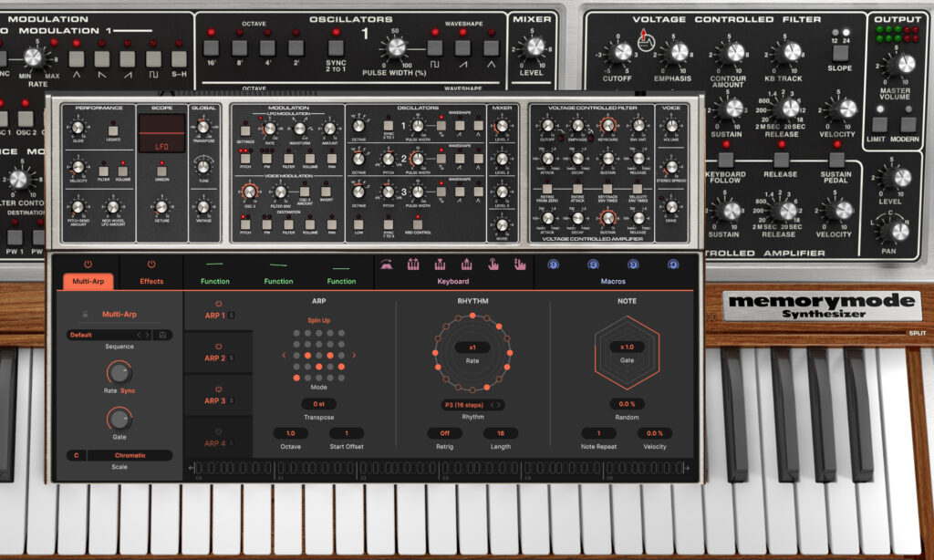The height and width of the screenshot is (560, 934).
Task: Click the left arrow of the keyboard range bar
Action: pyautogui.click(x=192, y=468)
